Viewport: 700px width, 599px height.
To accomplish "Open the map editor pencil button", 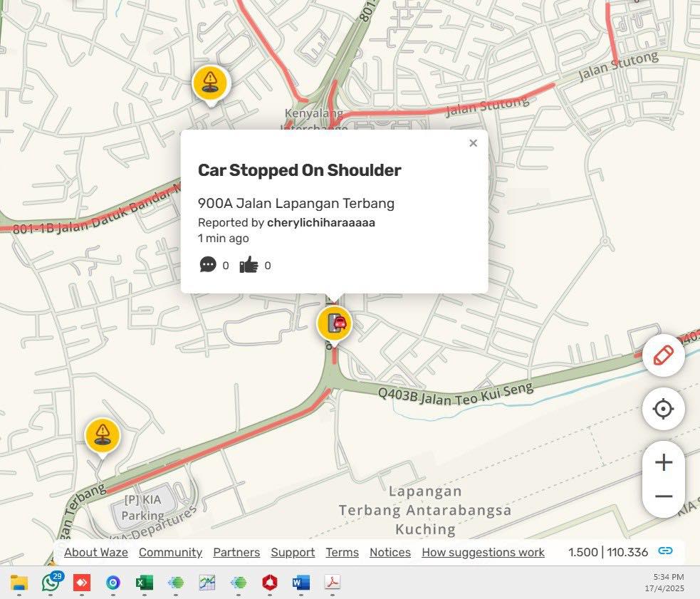I will point(664,355).
